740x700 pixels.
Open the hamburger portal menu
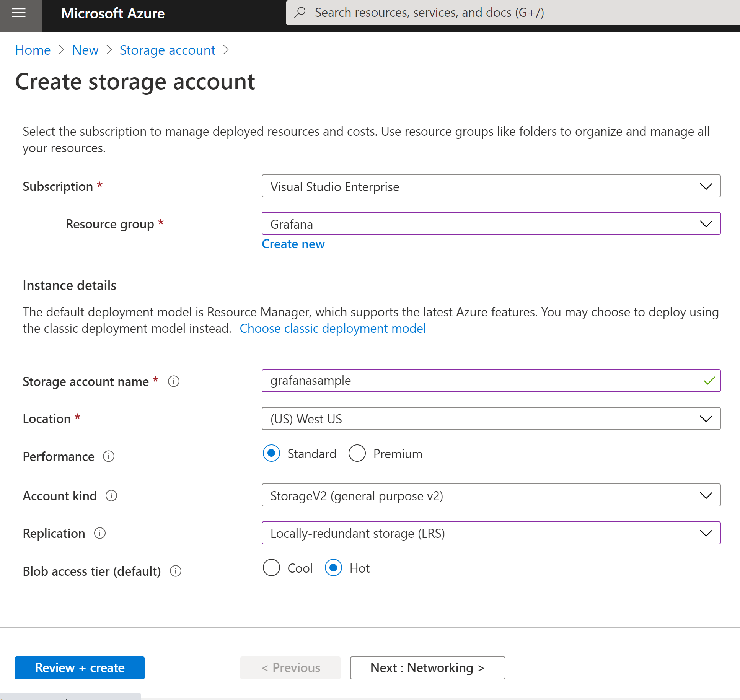tap(19, 13)
